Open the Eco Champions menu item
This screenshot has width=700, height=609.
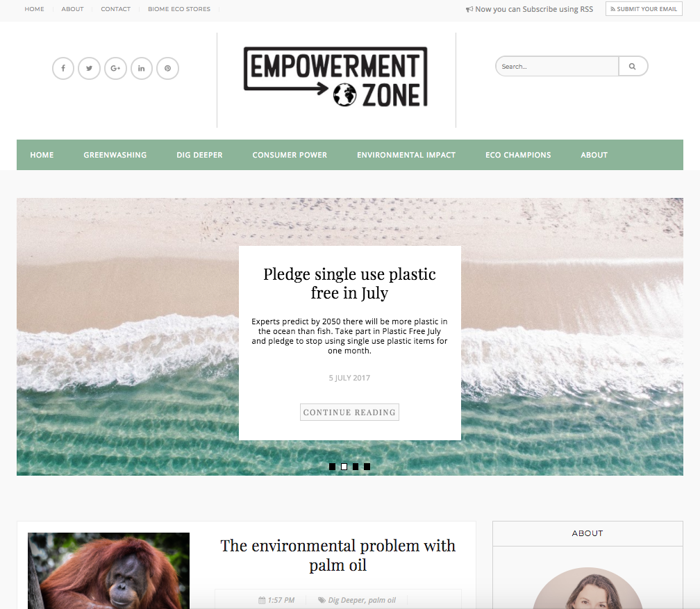coord(518,155)
